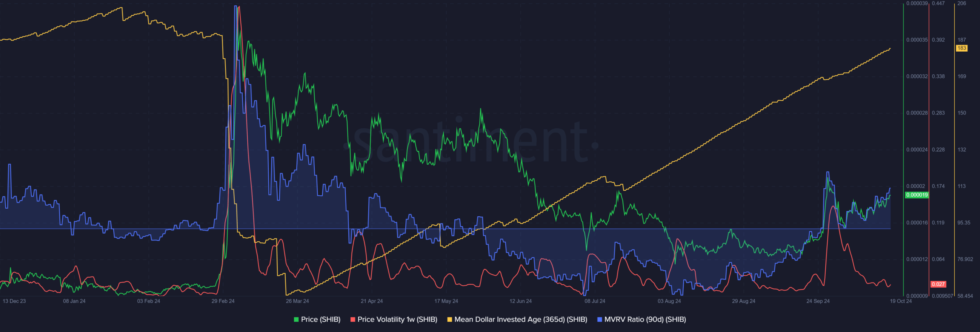Click the yellow Mean Dollar Invested Age swatch
Viewport: 980px width, 332px height.
click(x=450, y=319)
